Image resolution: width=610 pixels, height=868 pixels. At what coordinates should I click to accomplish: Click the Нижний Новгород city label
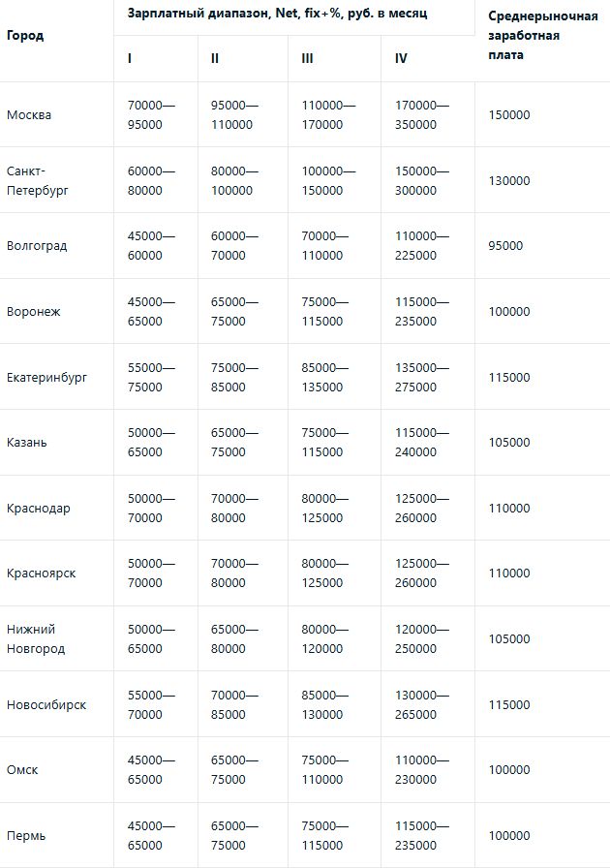point(36,639)
